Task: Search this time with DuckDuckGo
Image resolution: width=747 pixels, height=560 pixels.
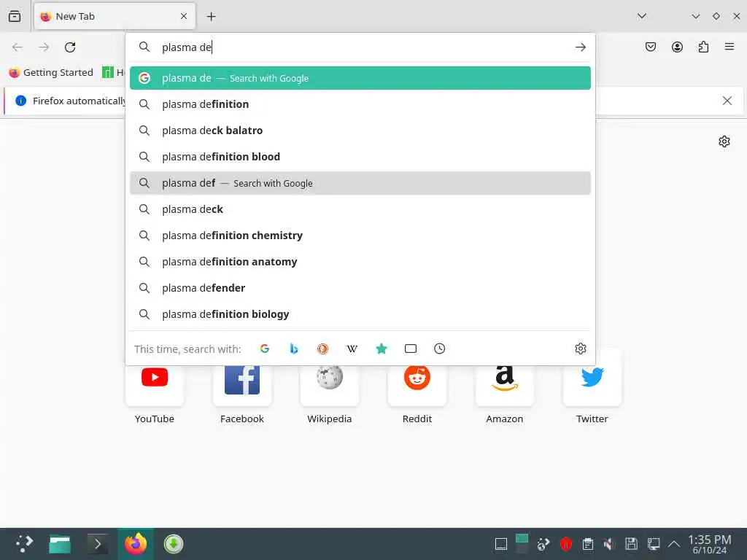Action: (323, 349)
